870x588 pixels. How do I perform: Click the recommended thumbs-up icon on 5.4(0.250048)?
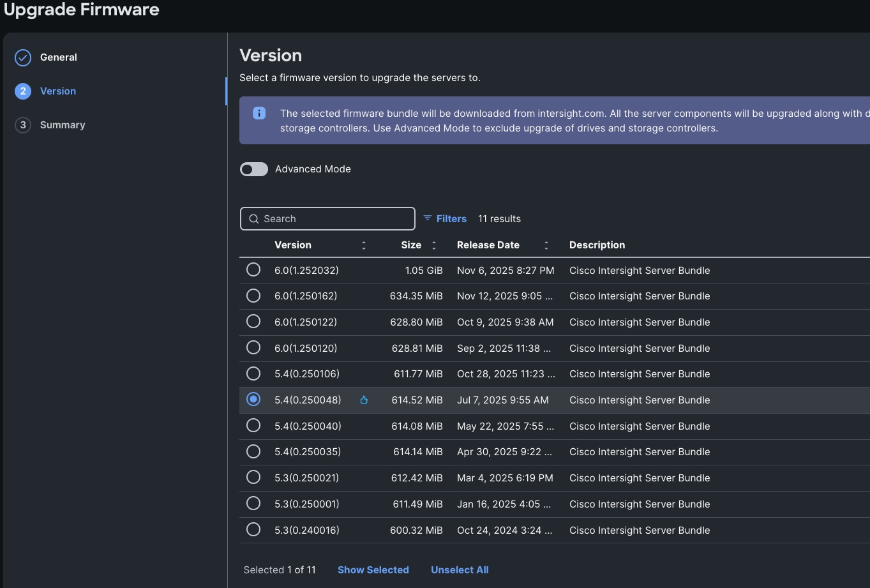click(364, 400)
